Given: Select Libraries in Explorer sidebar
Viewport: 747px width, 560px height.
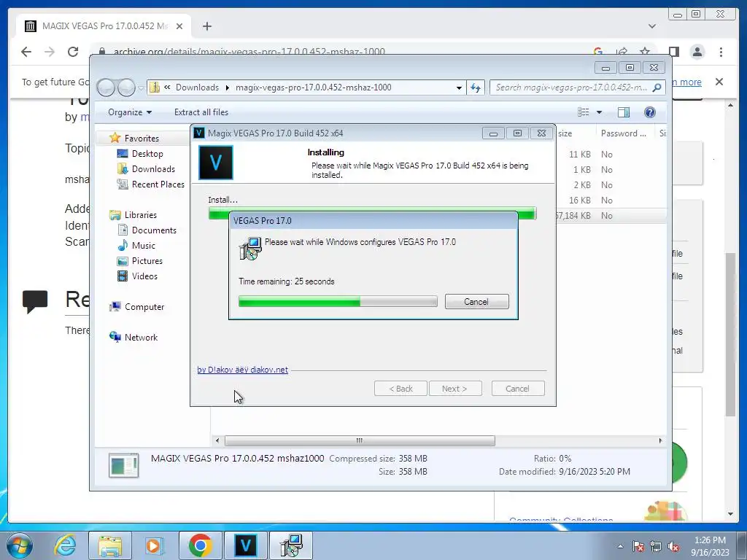Looking at the screenshot, I should (141, 215).
